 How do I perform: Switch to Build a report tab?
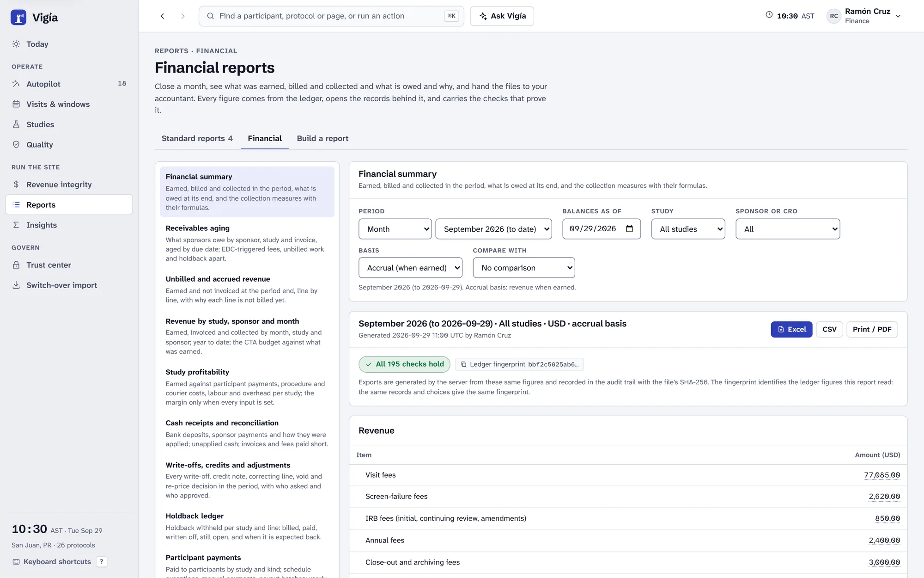tap(322, 139)
